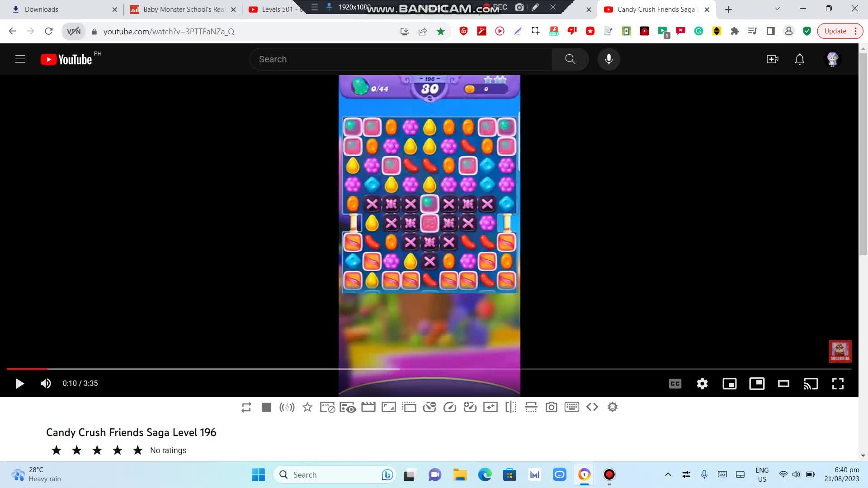Screen dimensions: 868x488
Task: Open weather widget showing Heavy rain
Action: pyautogui.click(x=36, y=474)
